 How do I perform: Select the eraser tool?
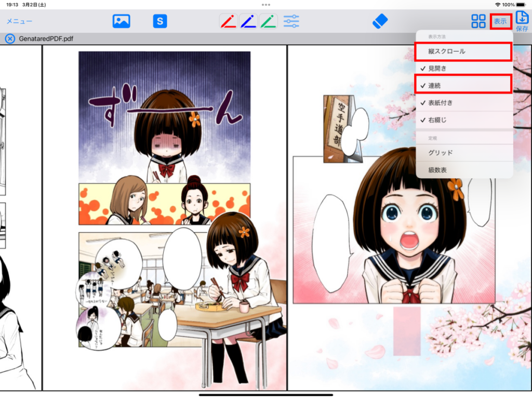(x=380, y=21)
